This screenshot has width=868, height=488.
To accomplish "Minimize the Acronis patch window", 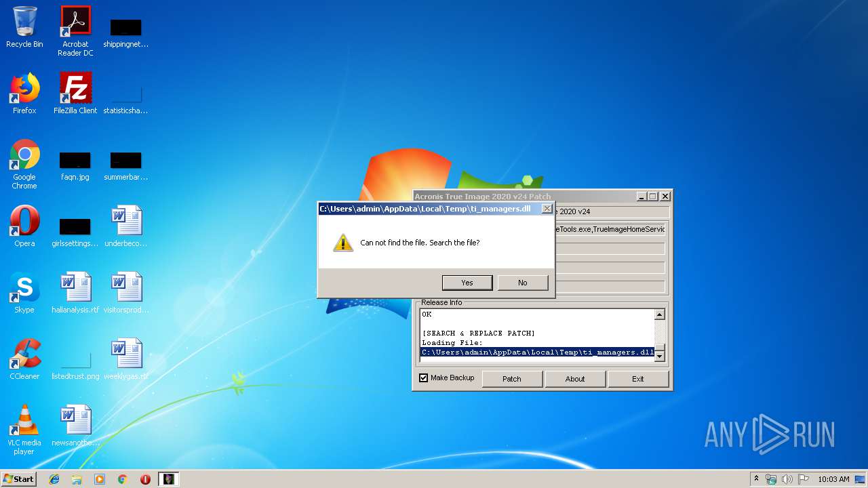I will point(642,197).
